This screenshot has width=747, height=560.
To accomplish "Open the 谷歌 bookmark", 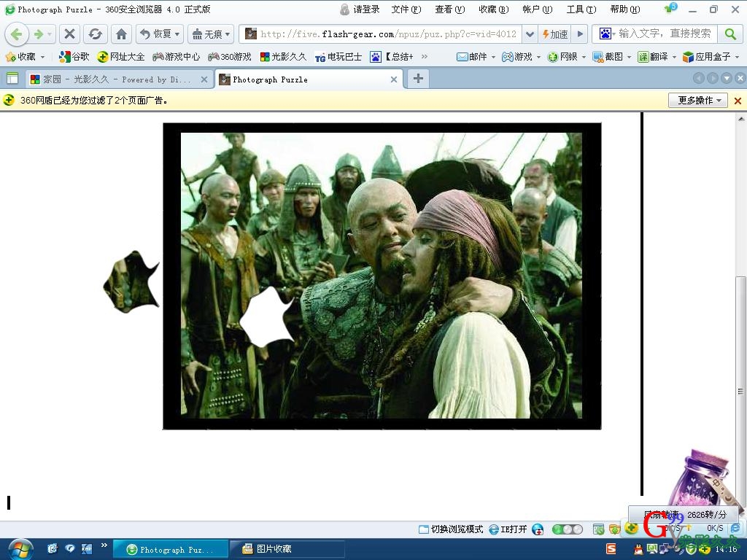I will click(x=74, y=57).
